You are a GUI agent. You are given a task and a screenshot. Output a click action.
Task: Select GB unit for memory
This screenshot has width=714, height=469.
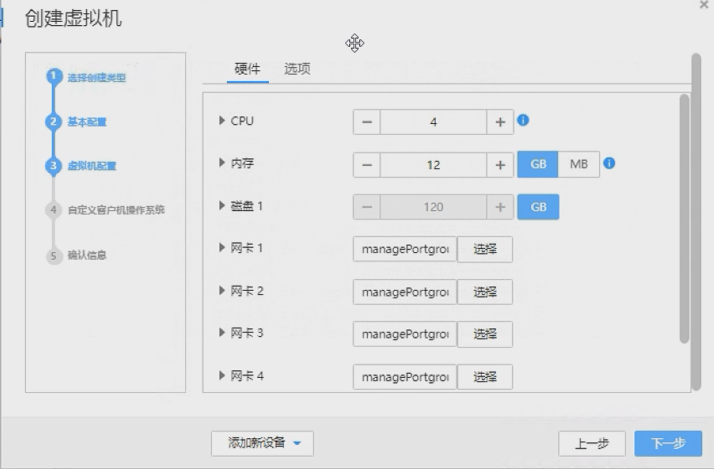tap(538, 165)
